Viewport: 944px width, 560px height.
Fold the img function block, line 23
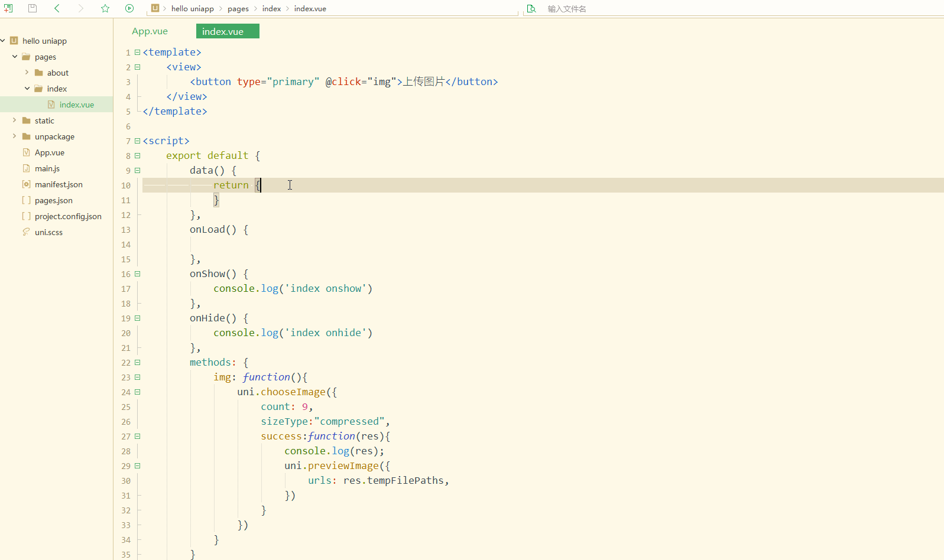pos(138,377)
